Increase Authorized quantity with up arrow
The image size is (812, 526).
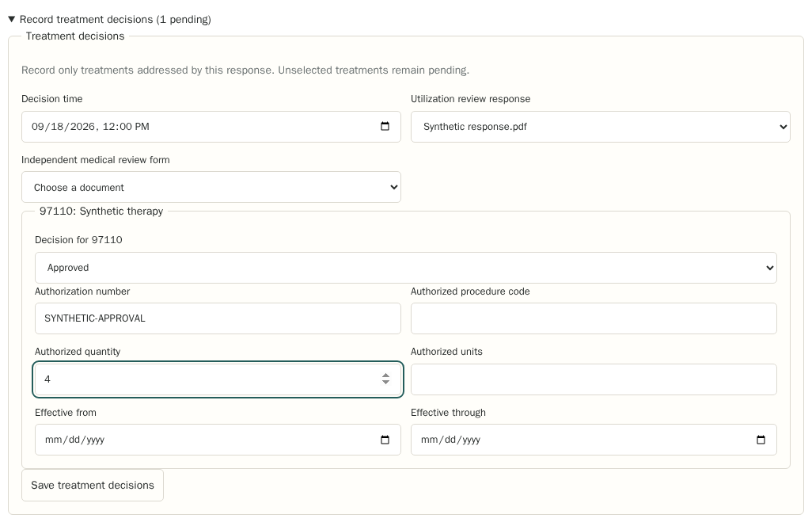pyautogui.click(x=385, y=375)
